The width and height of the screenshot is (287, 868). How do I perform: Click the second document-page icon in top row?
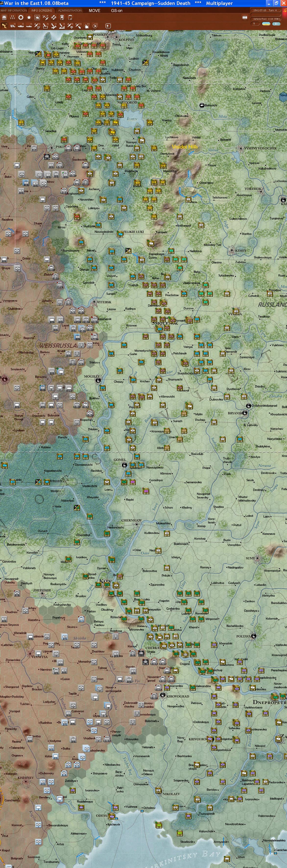70,18
